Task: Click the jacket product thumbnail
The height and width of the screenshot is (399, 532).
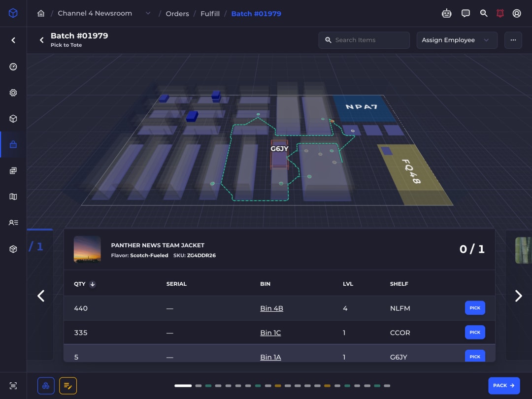Action: coord(87,249)
